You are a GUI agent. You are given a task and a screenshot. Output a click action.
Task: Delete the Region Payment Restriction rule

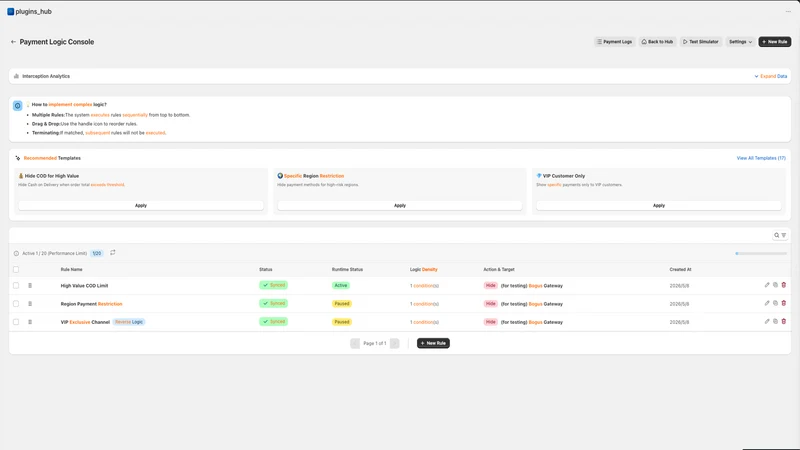pyautogui.click(x=784, y=303)
